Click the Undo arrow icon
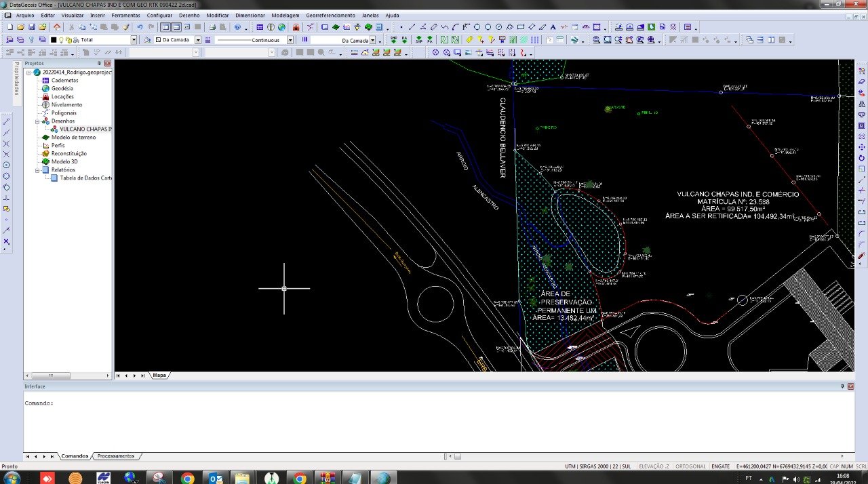Screen dimensions: 868x484 pyautogui.click(x=140, y=27)
